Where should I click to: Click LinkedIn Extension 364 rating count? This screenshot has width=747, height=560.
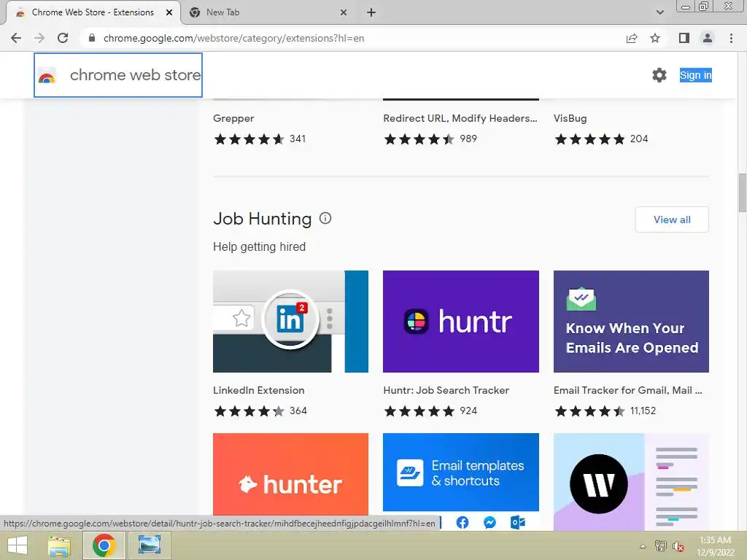[298, 411]
